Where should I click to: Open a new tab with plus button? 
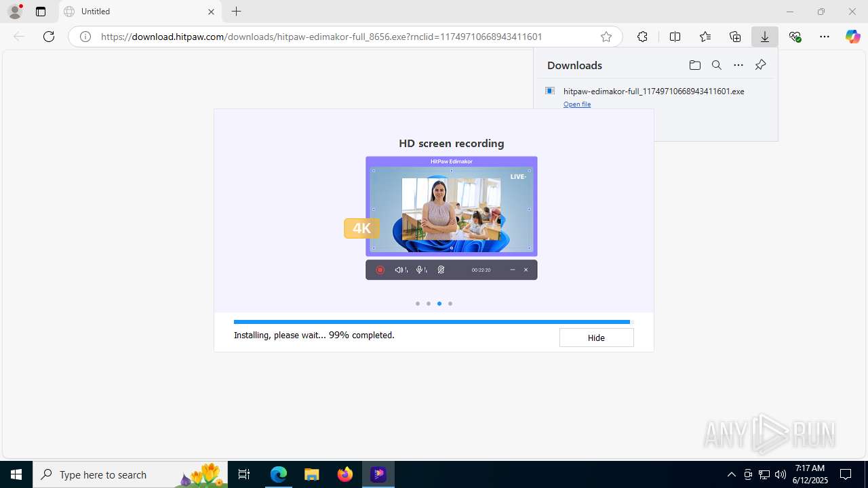pyautogui.click(x=236, y=12)
